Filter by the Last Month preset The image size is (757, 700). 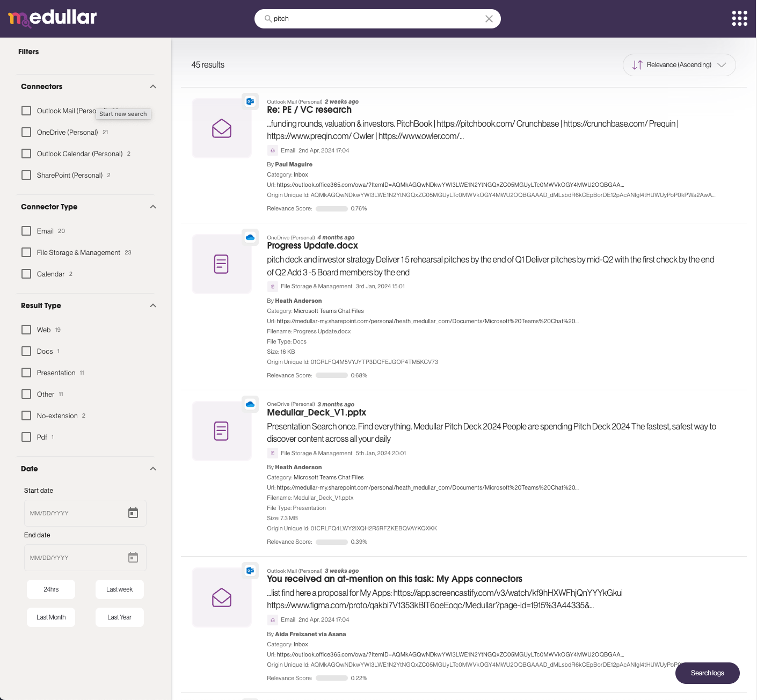[x=51, y=617]
